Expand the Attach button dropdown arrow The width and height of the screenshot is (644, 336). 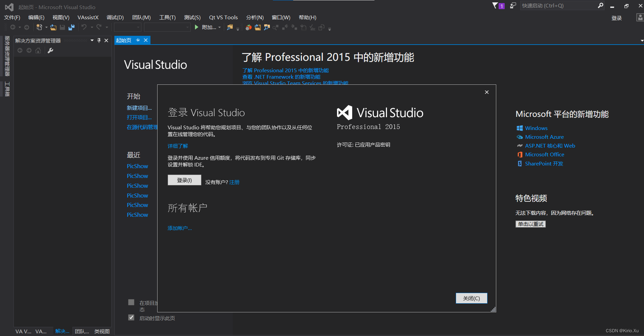tap(220, 27)
